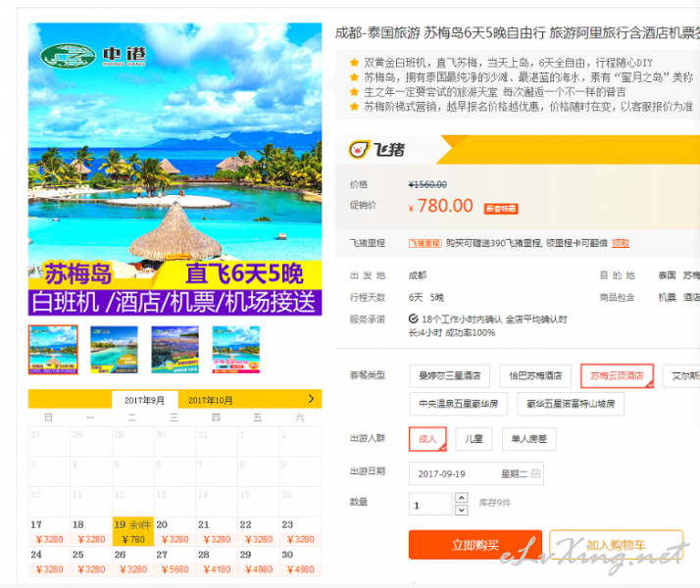Choose the 成人 traveler type
The height and width of the screenshot is (588, 700).
coord(427,439)
